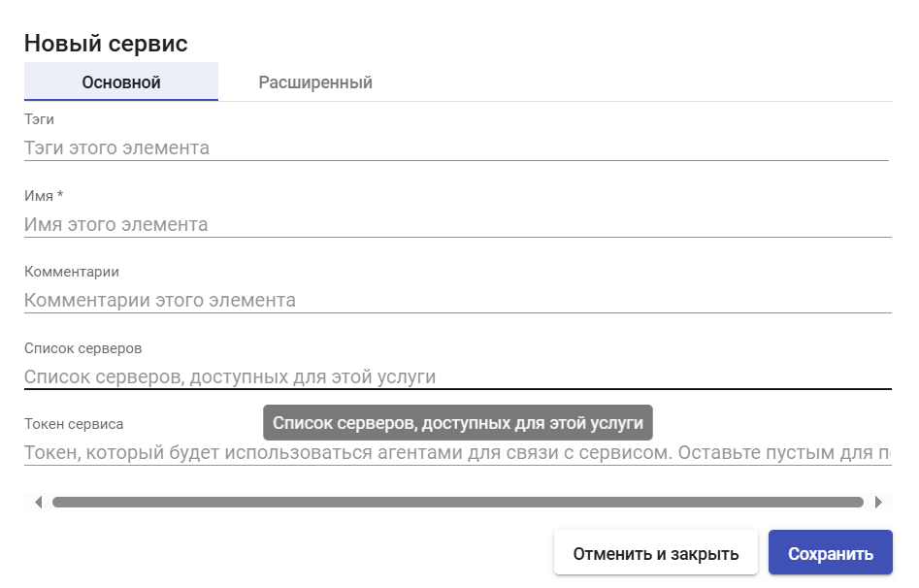Click the right arrow of horizontal scrollbar

pos(878,503)
